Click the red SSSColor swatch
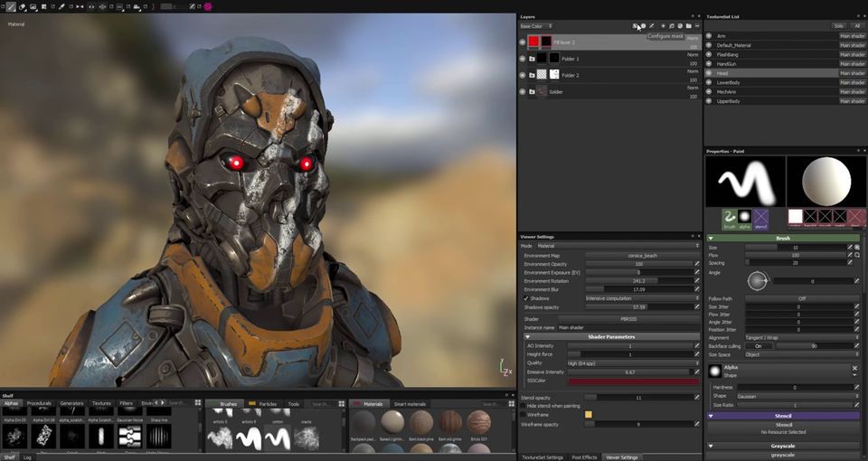Screen dimensions: 868x461 point(634,381)
